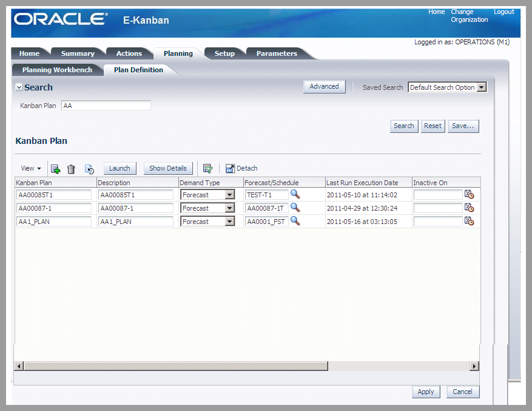This screenshot has height=411, width=532.
Task: Open Demand Type dropdown for AA00087-1
Action: click(x=230, y=208)
